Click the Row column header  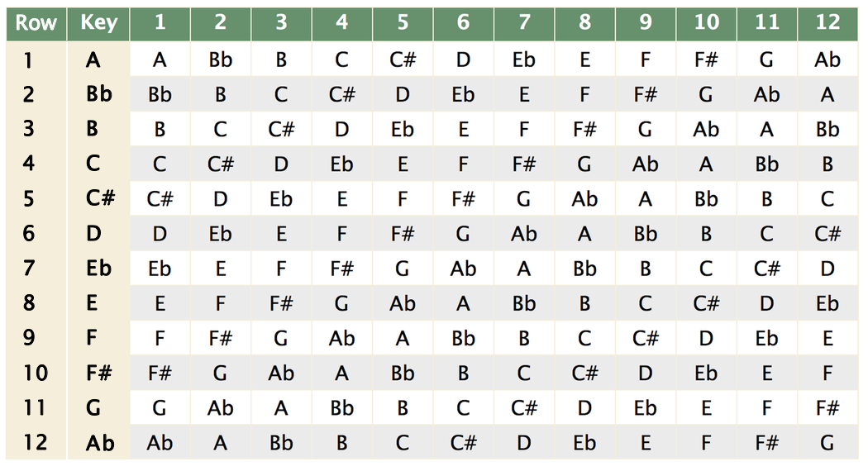[36, 23]
